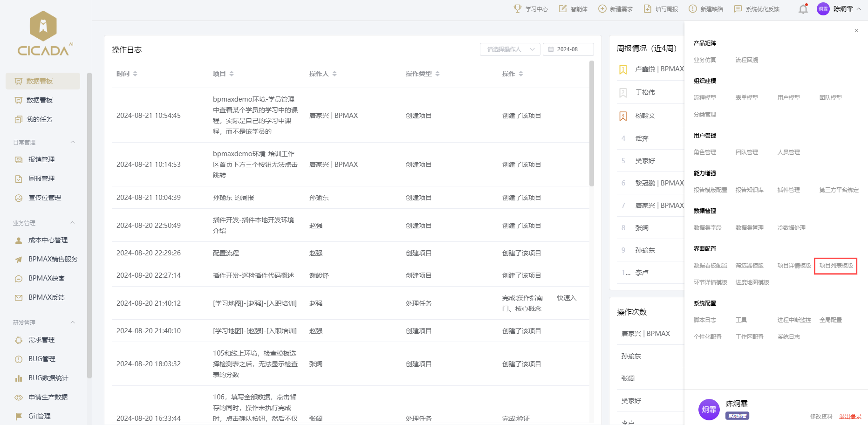The height and width of the screenshot is (425, 868).
Task: Open 项目列表模版 in 界面配置
Action: [x=836, y=266]
